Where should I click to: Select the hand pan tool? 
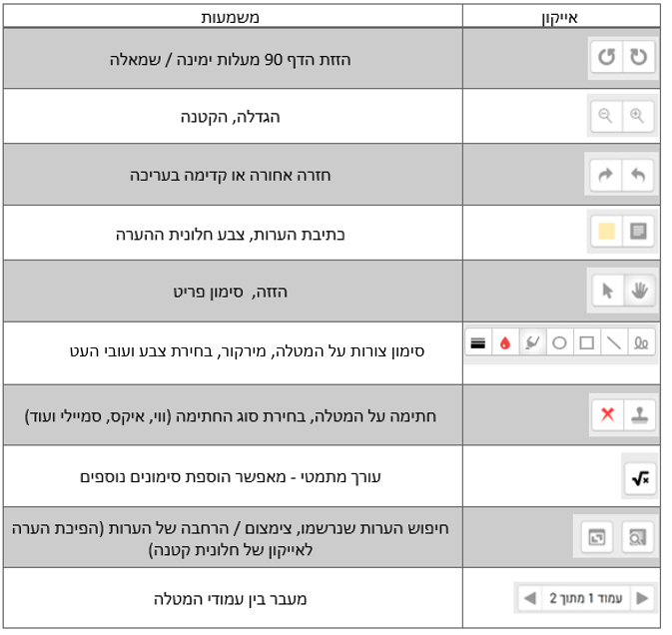pyautogui.click(x=638, y=291)
